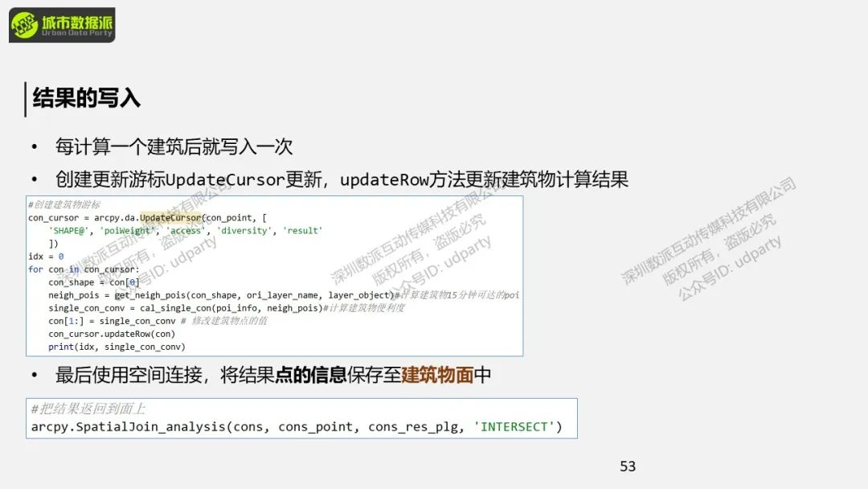Click the code line idx = 0
Viewport: 868px width, 489px height.
[46, 257]
